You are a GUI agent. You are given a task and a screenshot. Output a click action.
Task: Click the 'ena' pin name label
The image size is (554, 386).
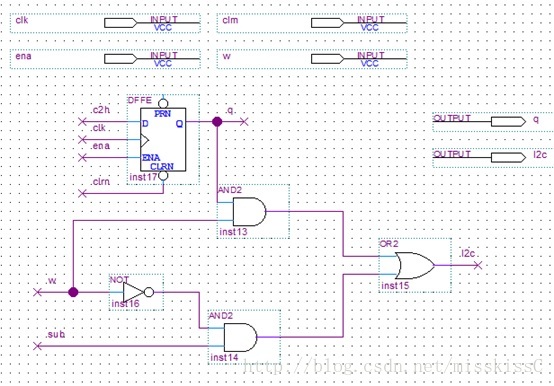click(x=23, y=56)
